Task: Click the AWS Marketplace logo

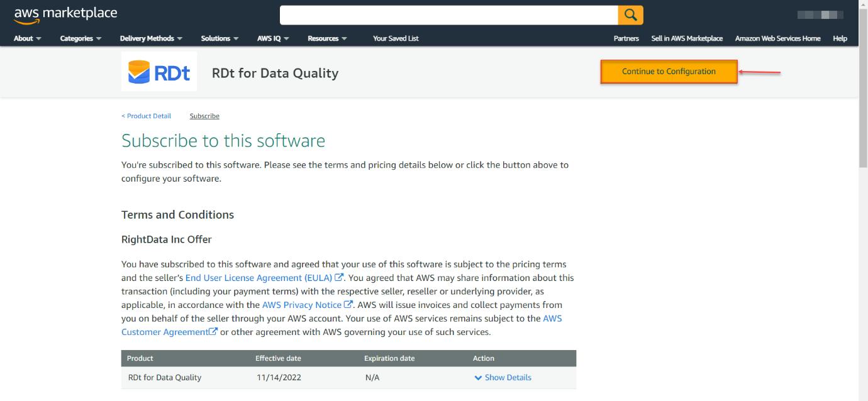Action: pyautogui.click(x=65, y=14)
